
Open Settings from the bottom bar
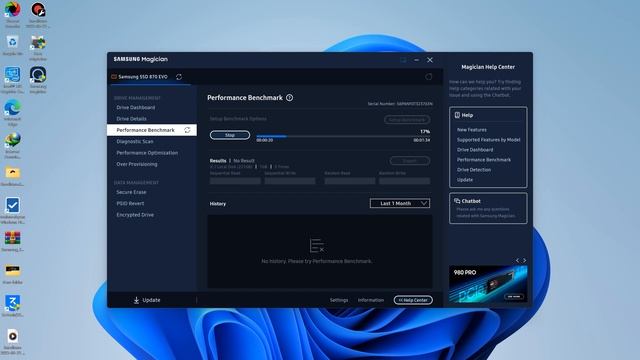[339, 300]
